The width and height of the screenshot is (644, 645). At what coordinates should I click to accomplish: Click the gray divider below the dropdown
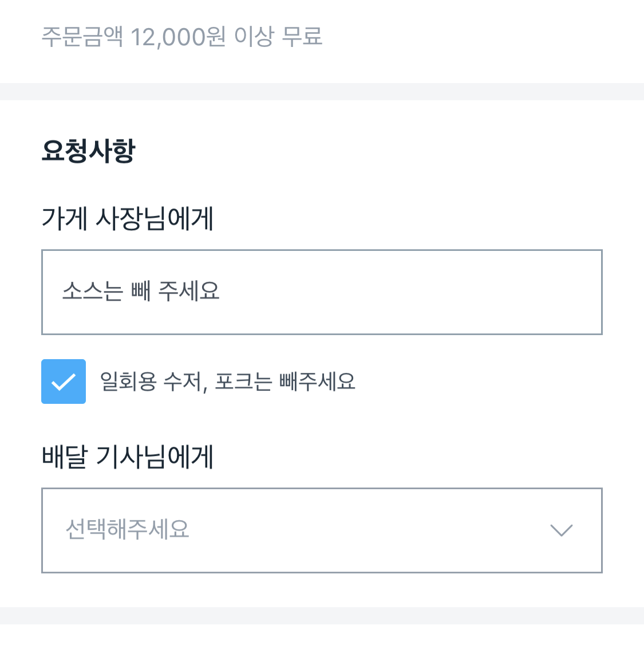coord(322,615)
